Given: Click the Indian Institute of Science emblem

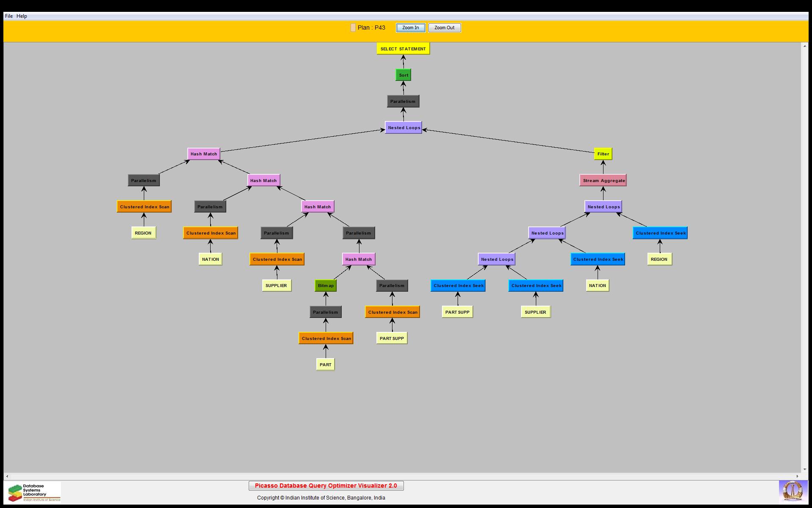Looking at the screenshot, I should point(792,492).
